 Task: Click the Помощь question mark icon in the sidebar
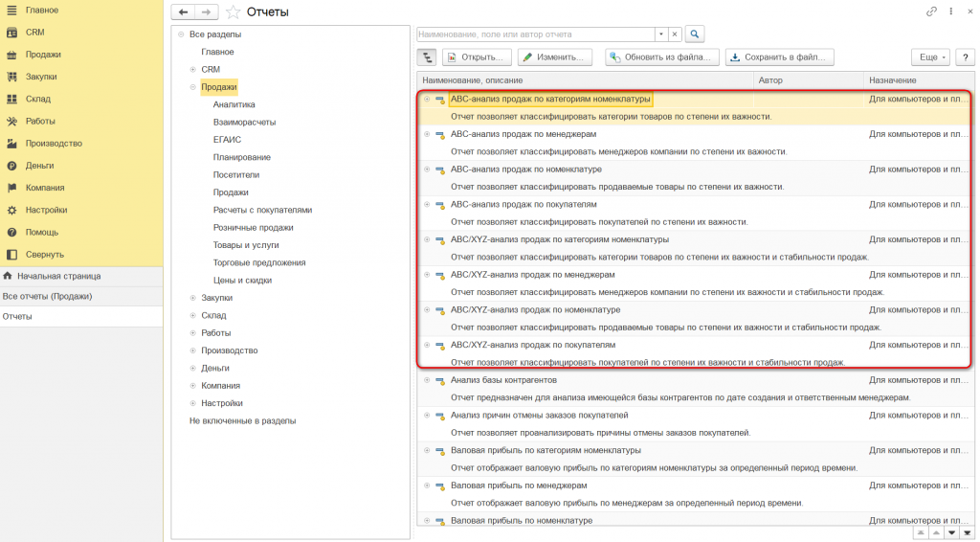click(11, 232)
